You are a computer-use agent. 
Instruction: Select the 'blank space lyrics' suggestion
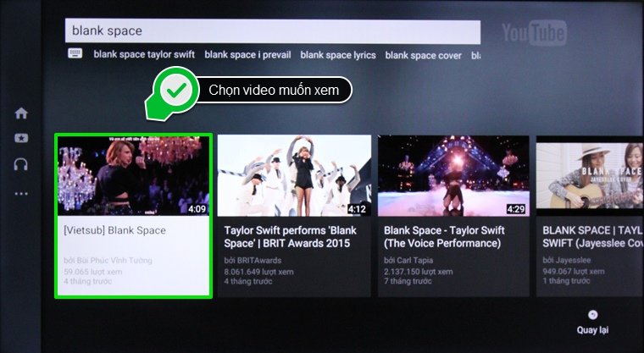338,55
